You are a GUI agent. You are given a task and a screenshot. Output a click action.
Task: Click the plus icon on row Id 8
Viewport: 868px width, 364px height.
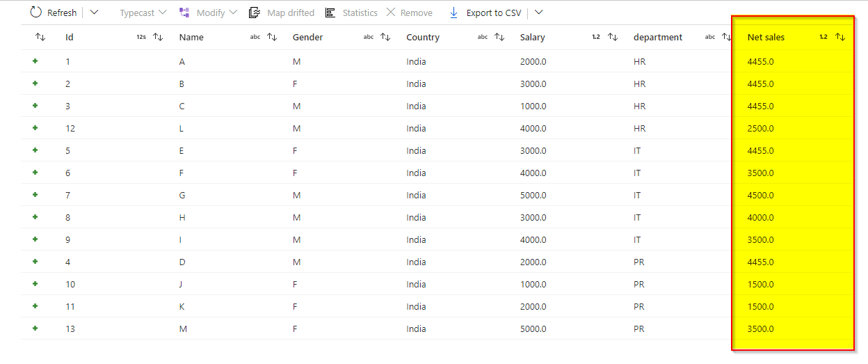[x=35, y=217]
